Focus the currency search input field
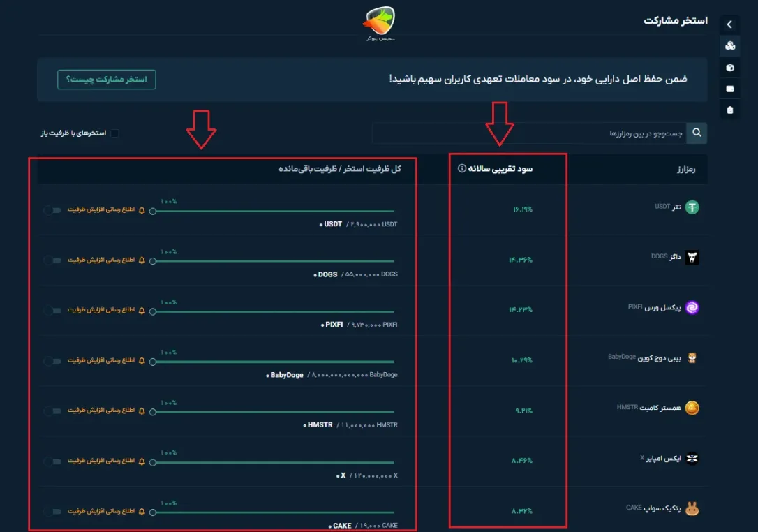The width and height of the screenshot is (758, 532). click(x=529, y=133)
